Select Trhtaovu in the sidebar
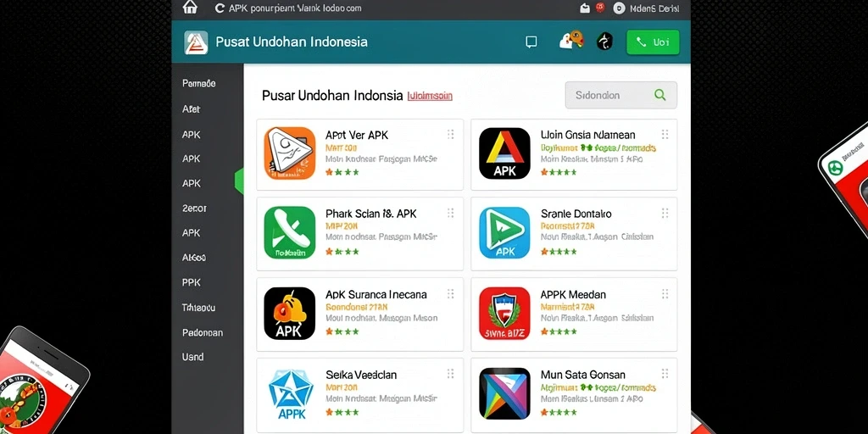This screenshot has width=868, height=434. tap(198, 307)
